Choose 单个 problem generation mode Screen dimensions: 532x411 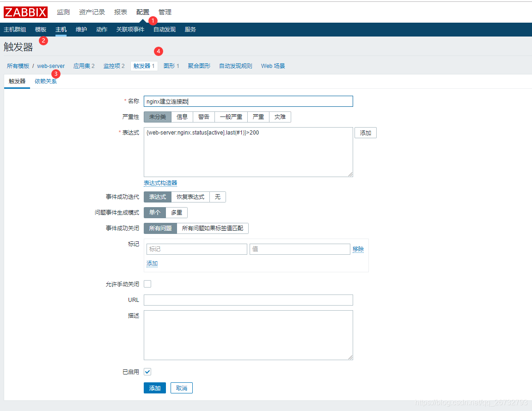155,213
